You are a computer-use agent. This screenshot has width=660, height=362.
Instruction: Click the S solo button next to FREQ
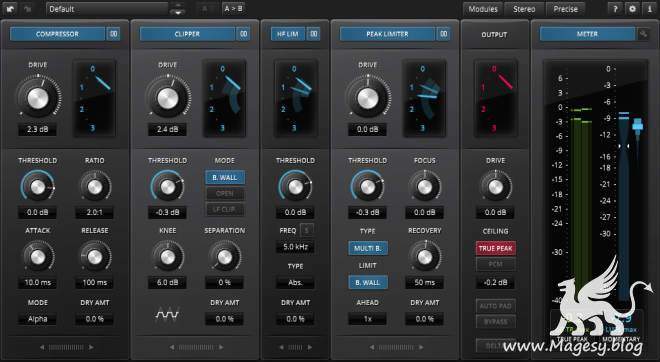click(x=307, y=230)
